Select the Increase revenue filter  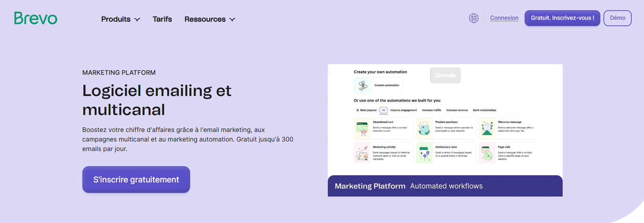457,110
